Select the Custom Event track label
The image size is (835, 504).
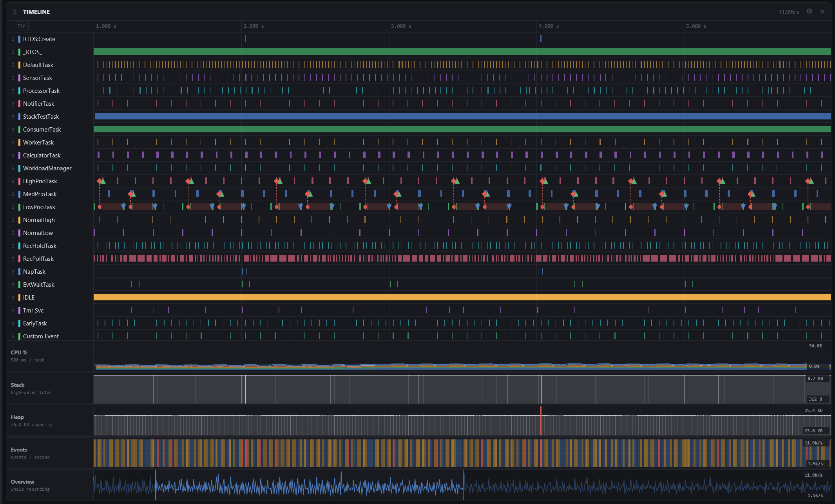tap(41, 336)
